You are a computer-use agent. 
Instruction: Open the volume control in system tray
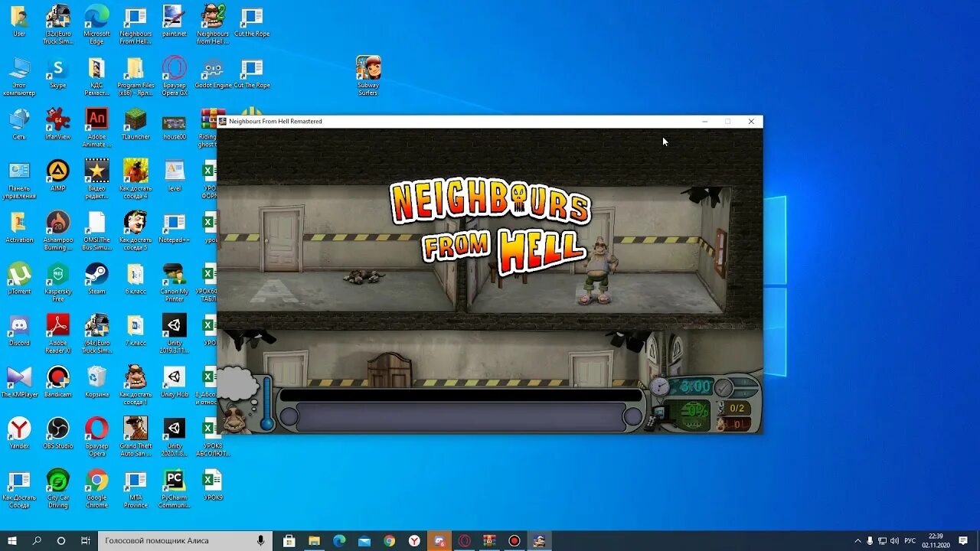895,541
